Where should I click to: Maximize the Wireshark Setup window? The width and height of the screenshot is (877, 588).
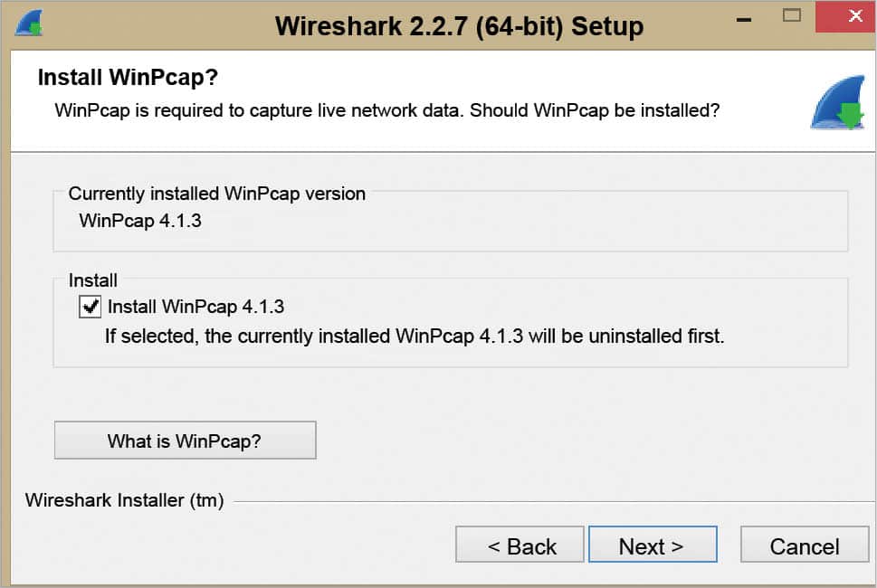point(793,15)
